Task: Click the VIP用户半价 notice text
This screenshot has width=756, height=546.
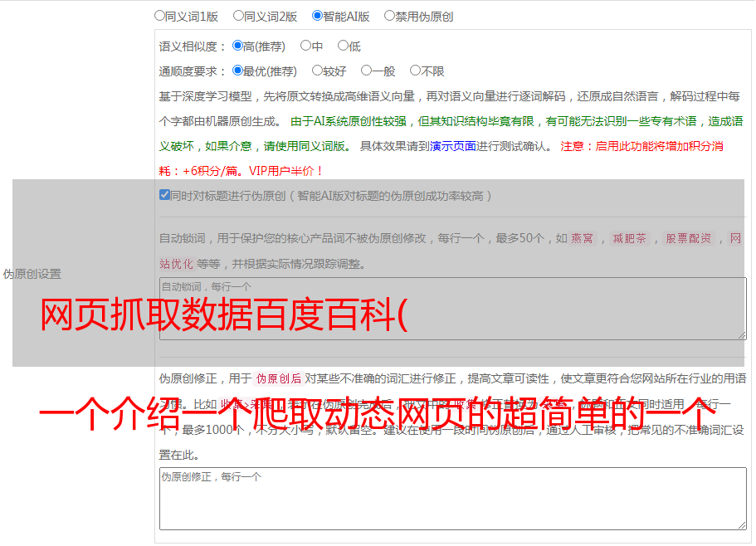Action: coord(285,171)
